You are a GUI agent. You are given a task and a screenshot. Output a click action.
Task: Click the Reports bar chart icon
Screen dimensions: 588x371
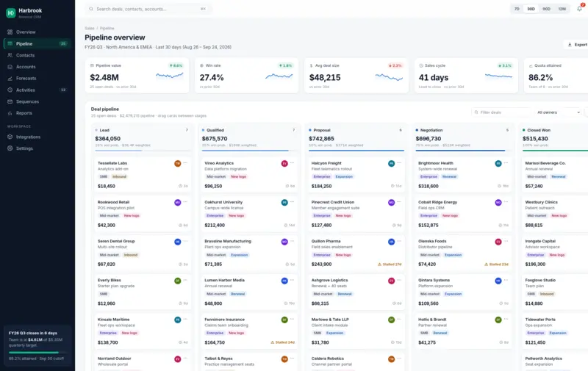(10, 113)
